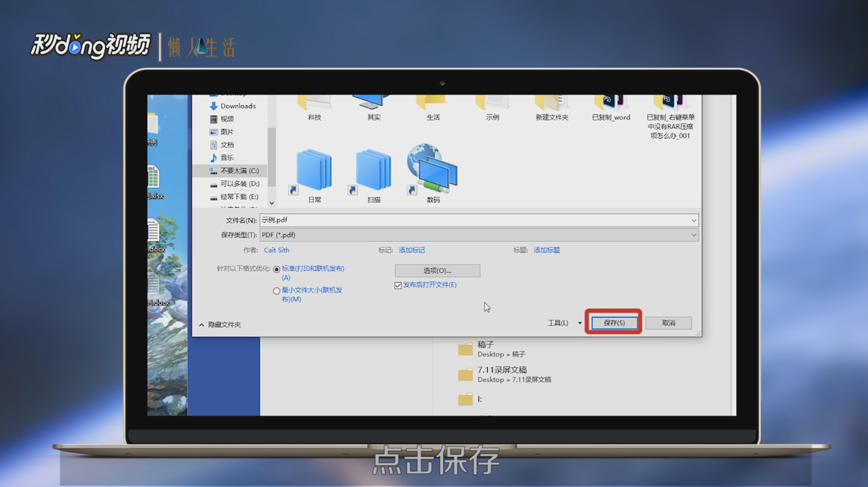Collapse with 隐藏文件夹

click(x=220, y=324)
